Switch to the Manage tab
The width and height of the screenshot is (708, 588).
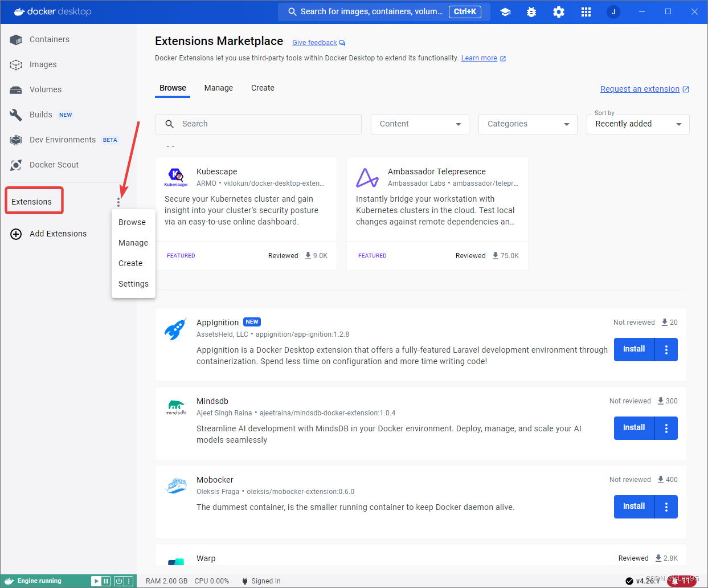(x=219, y=88)
